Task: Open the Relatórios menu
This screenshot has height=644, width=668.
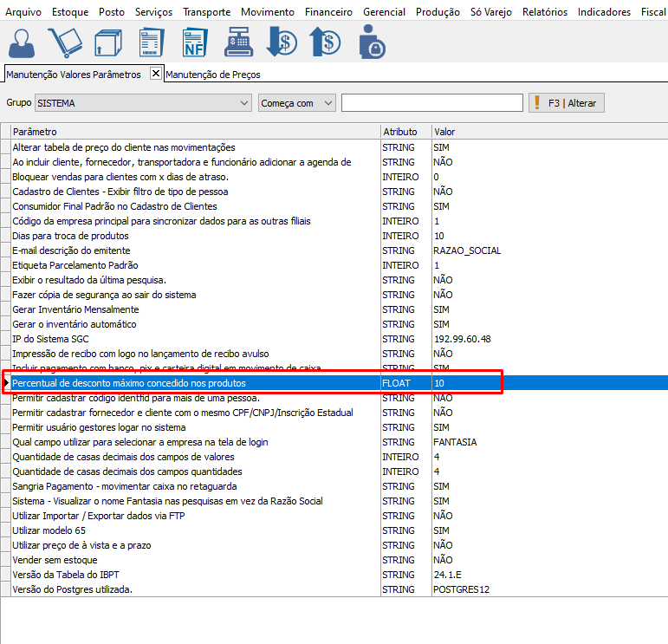Action: point(545,12)
